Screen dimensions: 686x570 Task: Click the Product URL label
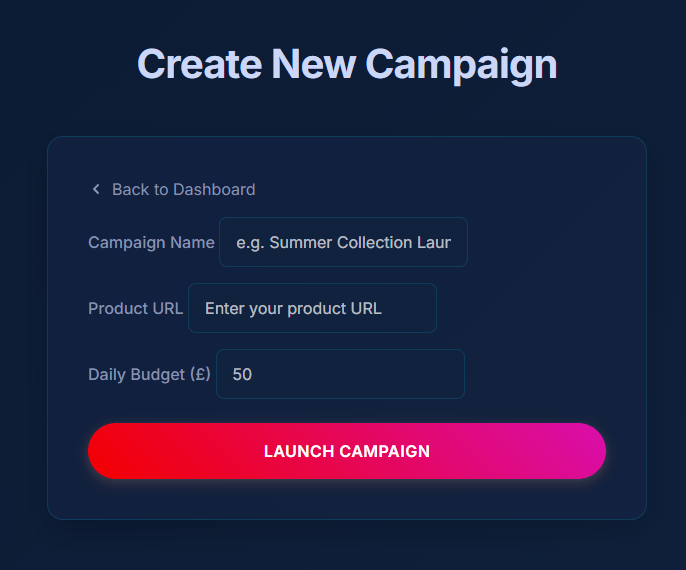(x=136, y=308)
